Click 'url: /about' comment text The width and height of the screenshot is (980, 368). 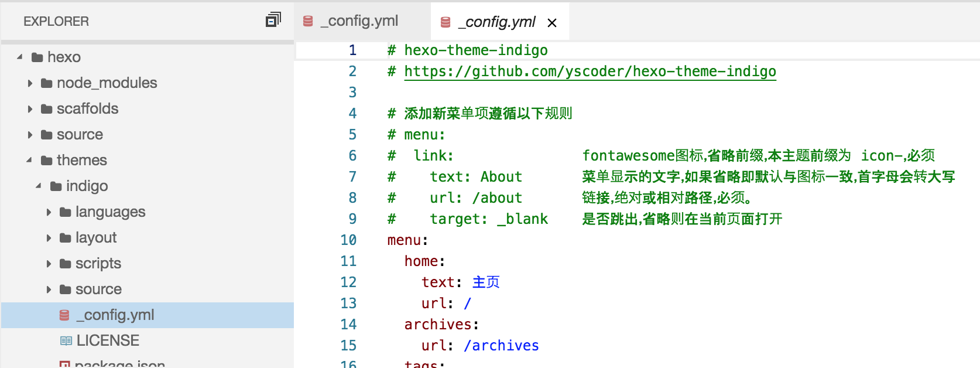[x=476, y=198]
